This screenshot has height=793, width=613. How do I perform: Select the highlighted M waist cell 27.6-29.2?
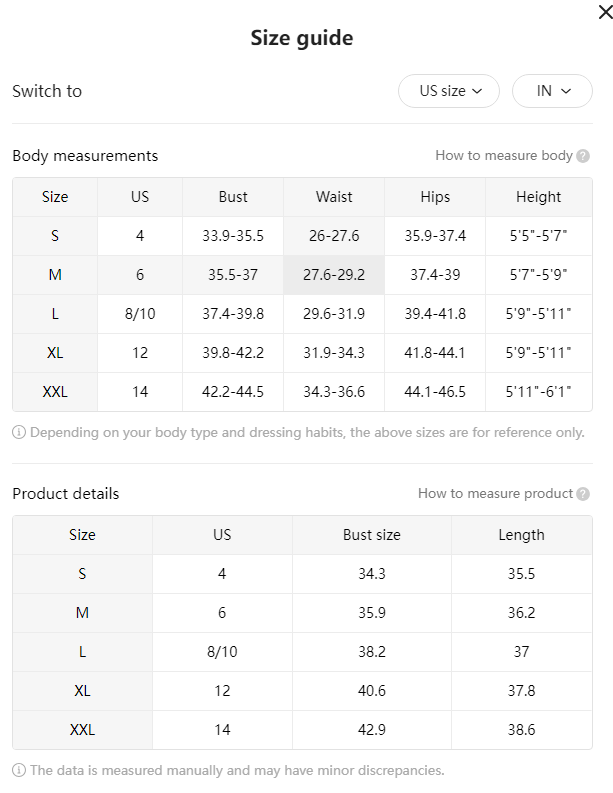[x=334, y=275]
